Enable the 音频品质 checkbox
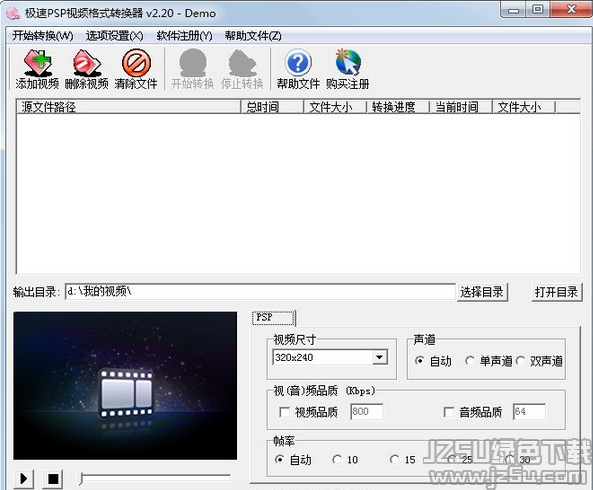Image resolution: width=593 pixels, height=490 pixels. tap(449, 412)
